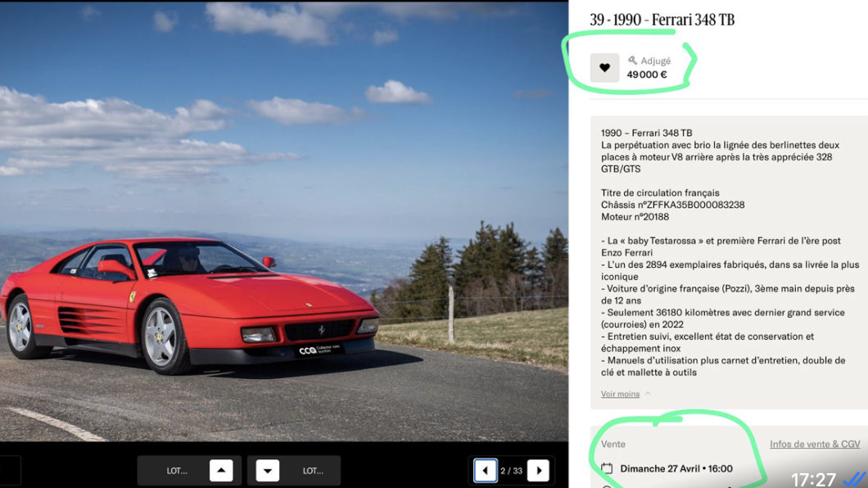
Task: Click the gavel icon beside Adjugé
Action: [632, 61]
